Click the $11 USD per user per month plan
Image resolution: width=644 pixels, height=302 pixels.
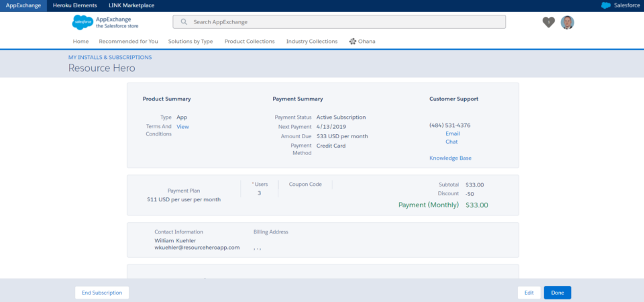[184, 199]
